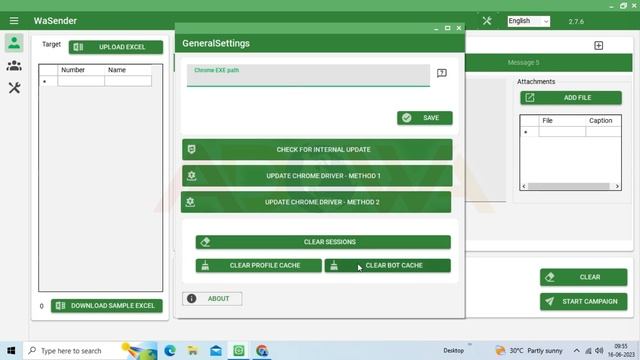Click the Caption column header in attachments
Screen dimensions: 640x360
(603, 121)
